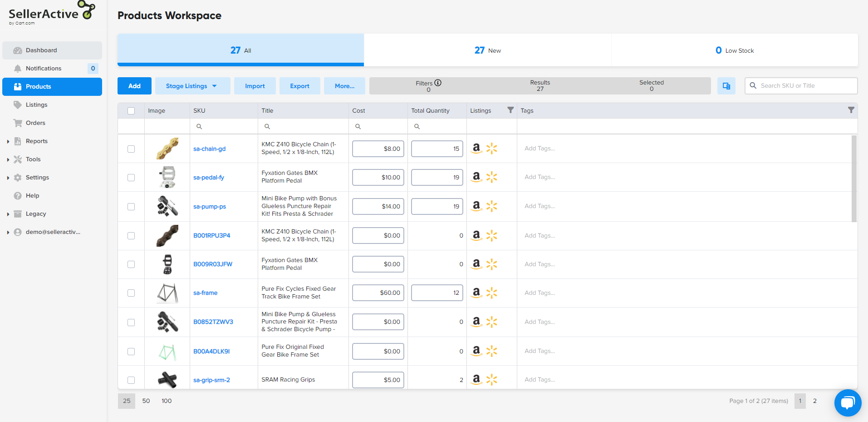Select the checkbox for sa-pump-ps row
Screen dimensions: 868x422
point(131,207)
